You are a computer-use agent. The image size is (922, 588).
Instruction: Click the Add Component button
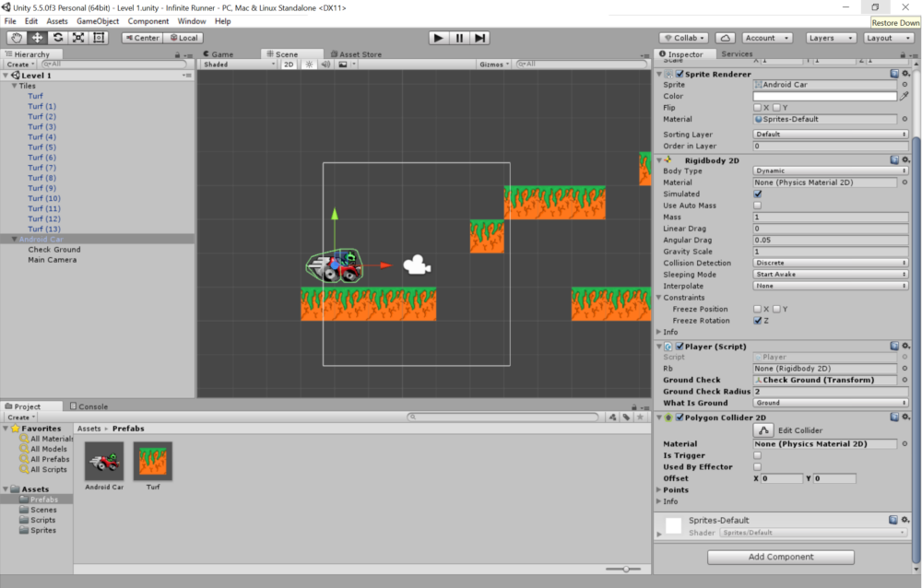click(780, 557)
